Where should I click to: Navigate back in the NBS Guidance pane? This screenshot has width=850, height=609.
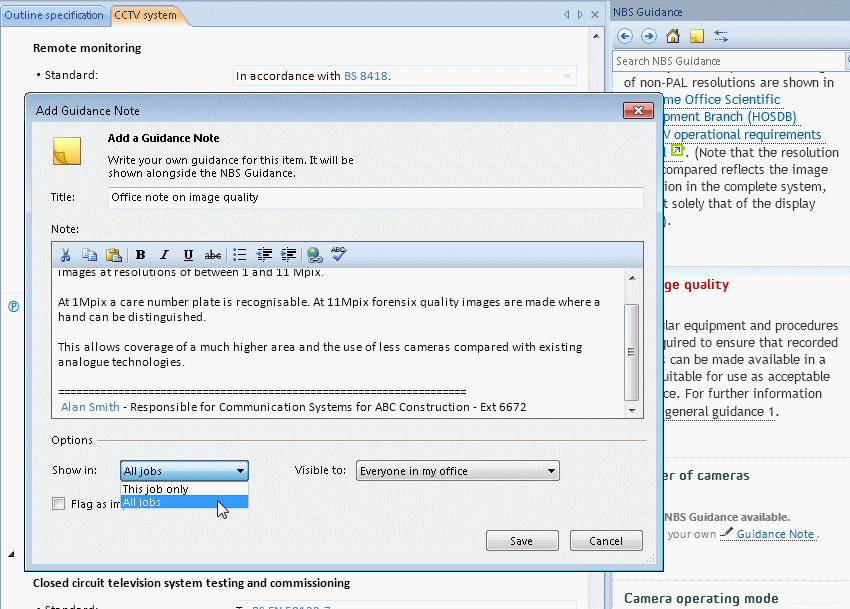(624, 35)
